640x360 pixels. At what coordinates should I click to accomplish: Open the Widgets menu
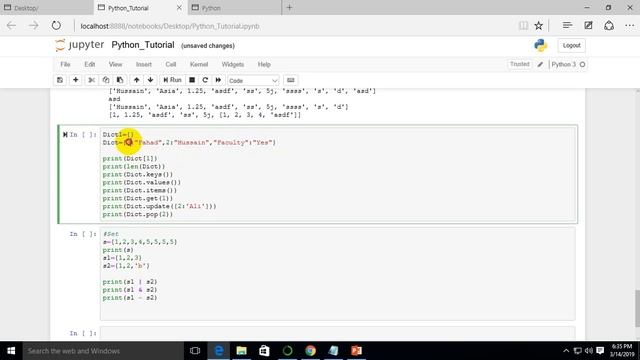pyautogui.click(x=233, y=64)
